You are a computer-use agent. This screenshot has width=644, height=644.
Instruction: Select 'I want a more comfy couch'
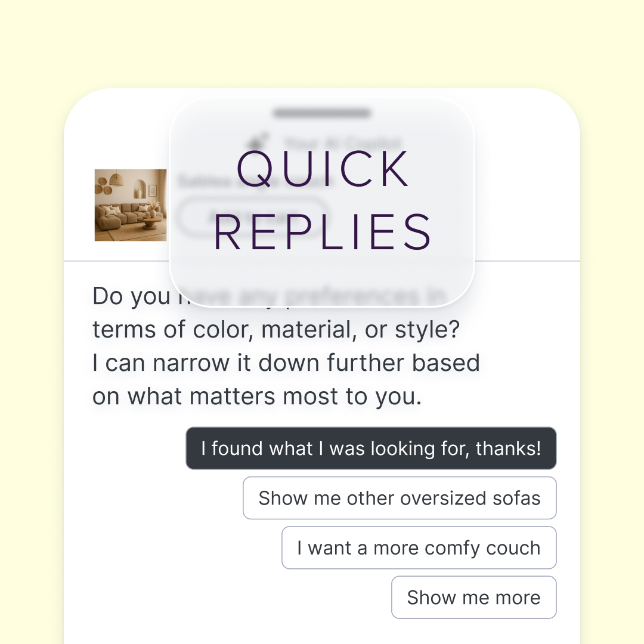(419, 547)
